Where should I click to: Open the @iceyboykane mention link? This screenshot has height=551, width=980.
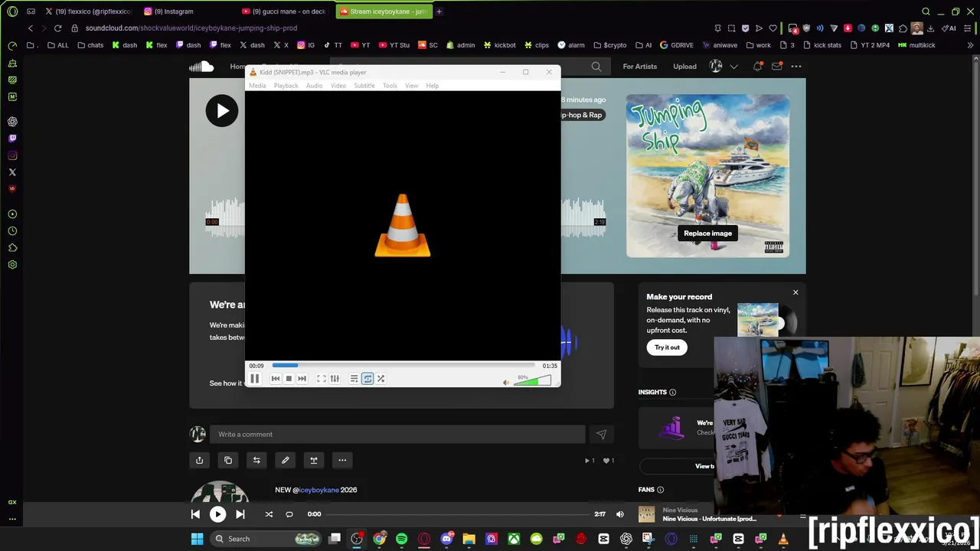point(315,490)
